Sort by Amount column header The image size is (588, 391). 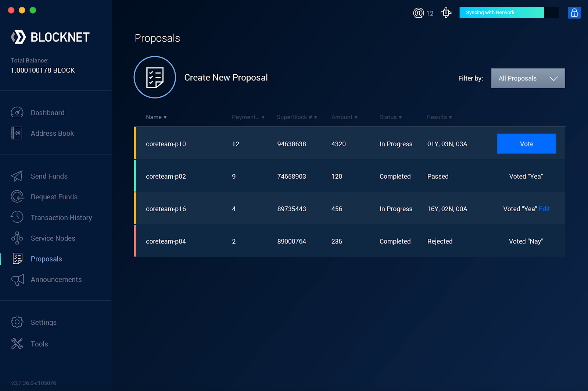point(344,117)
